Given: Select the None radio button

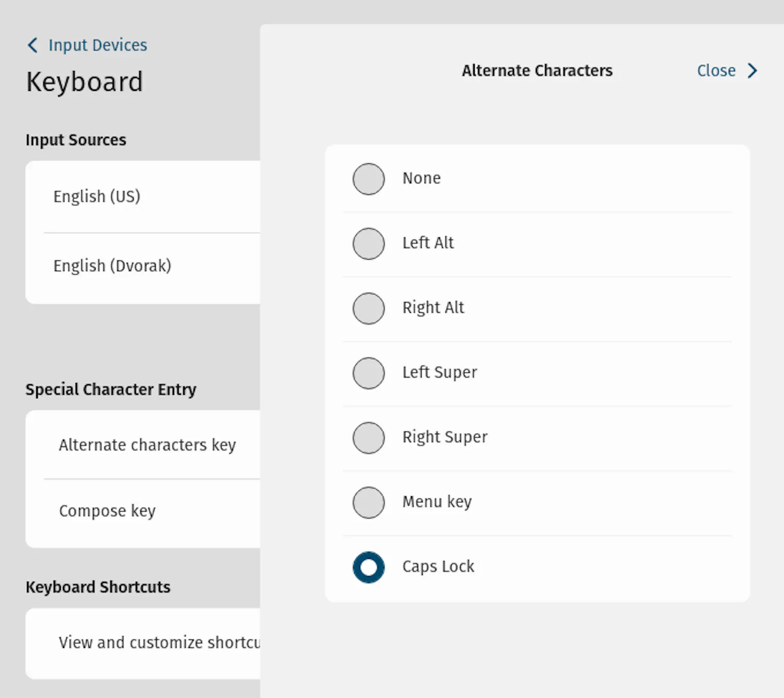Looking at the screenshot, I should point(369,179).
